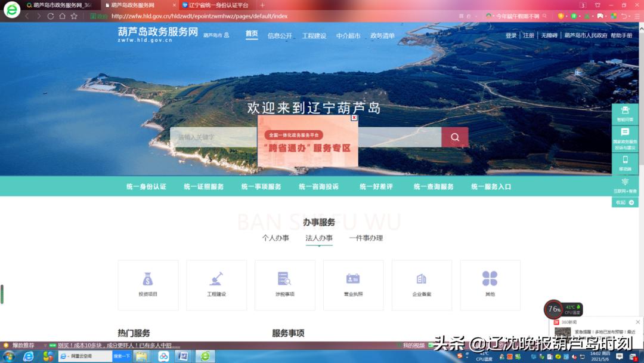Open 国家政务服务投诉与建议 sidebar icon
Screen dimensions: 644x363
(x=625, y=139)
